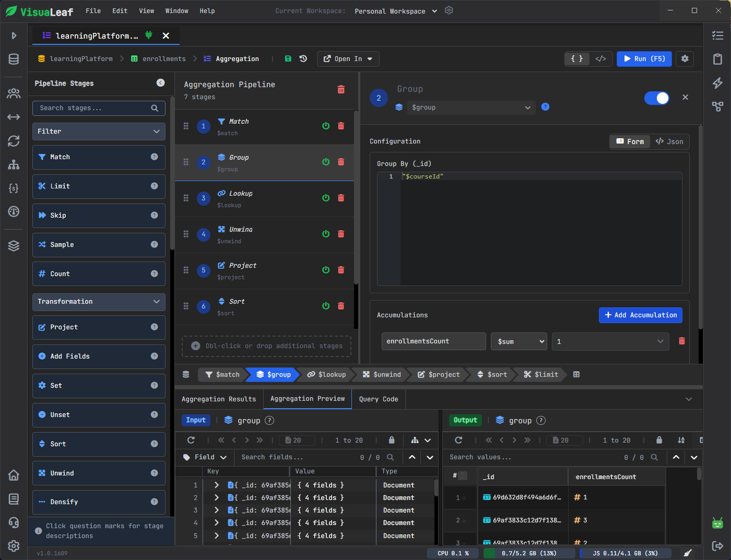Delete the Sort stage with its trash icon
Image resolution: width=731 pixels, height=560 pixels.
click(x=341, y=306)
